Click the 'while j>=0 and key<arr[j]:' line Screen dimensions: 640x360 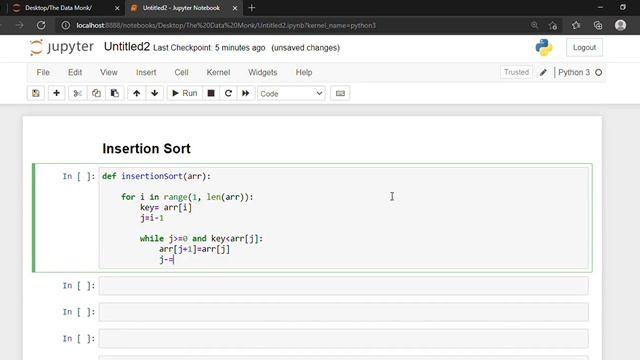(x=201, y=238)
